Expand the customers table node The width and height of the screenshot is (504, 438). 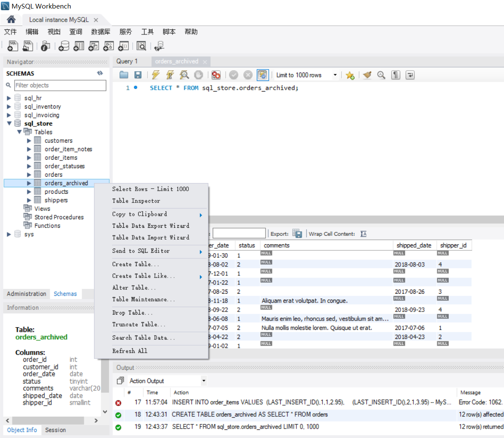point(29,140)
